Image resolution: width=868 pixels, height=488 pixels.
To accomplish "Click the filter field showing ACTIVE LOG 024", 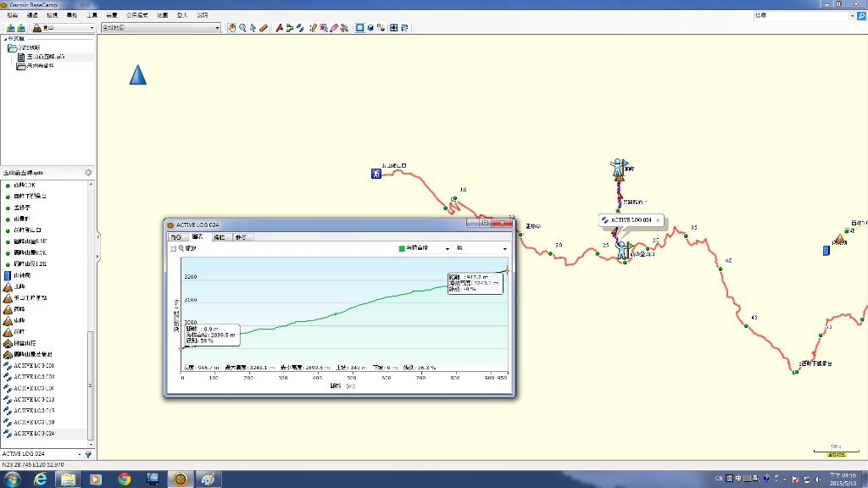I will (x=39, y=454).
